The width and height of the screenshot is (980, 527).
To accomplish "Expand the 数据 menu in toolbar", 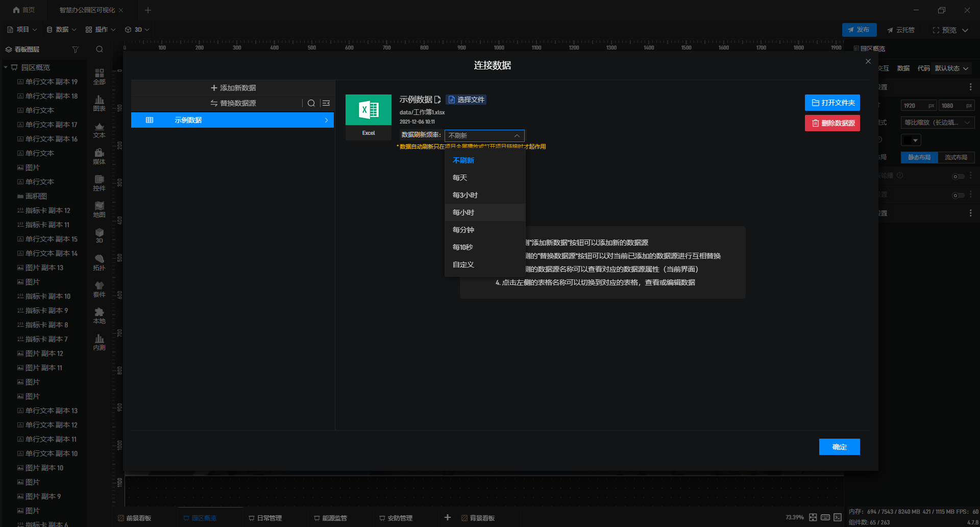I will (x=61, y=30).
